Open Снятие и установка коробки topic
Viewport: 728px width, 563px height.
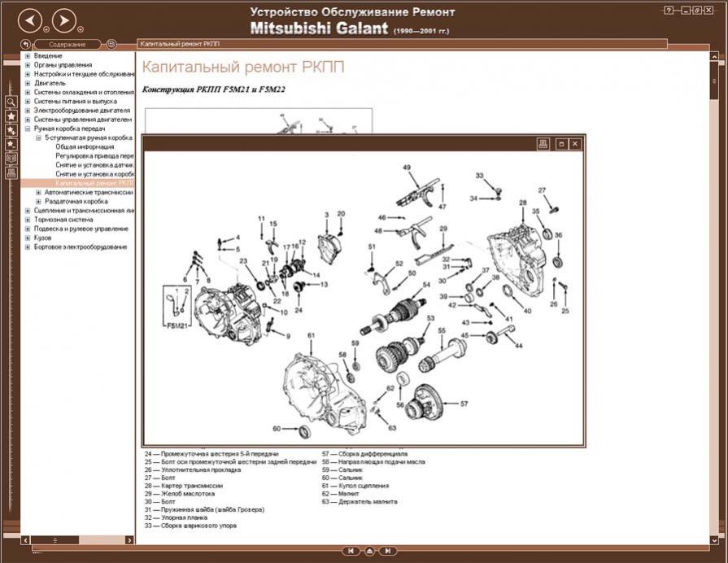click(x=94, y=174)
